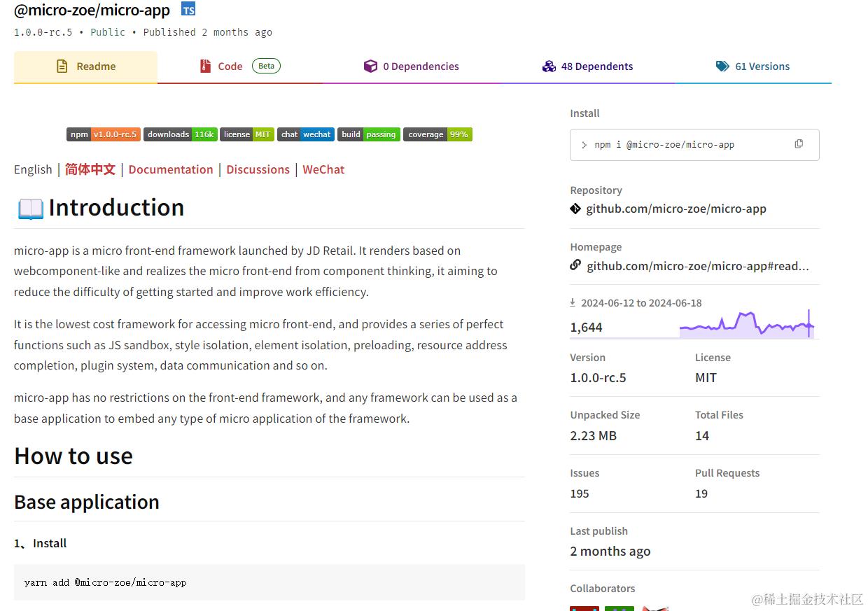Click the npm v1.0.0-rc.5 badge

[x=104, y=134]
